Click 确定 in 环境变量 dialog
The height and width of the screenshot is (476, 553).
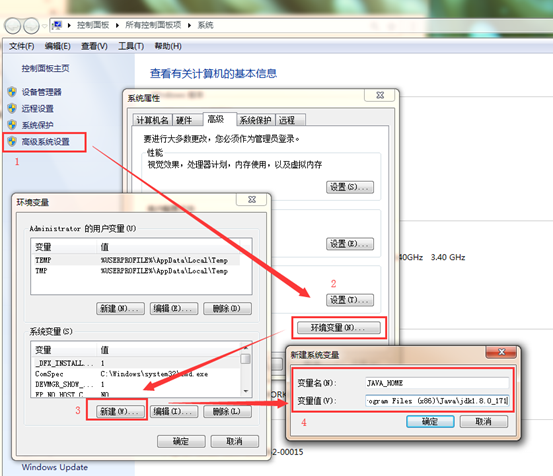point(181,441)
